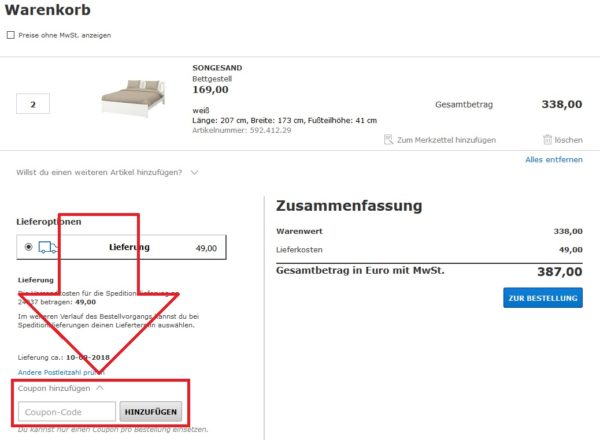This screenshot has width=600, height=440.
Task: Open 'Andere Postleitzahl prüfen' link
Action: coord(61,373)
